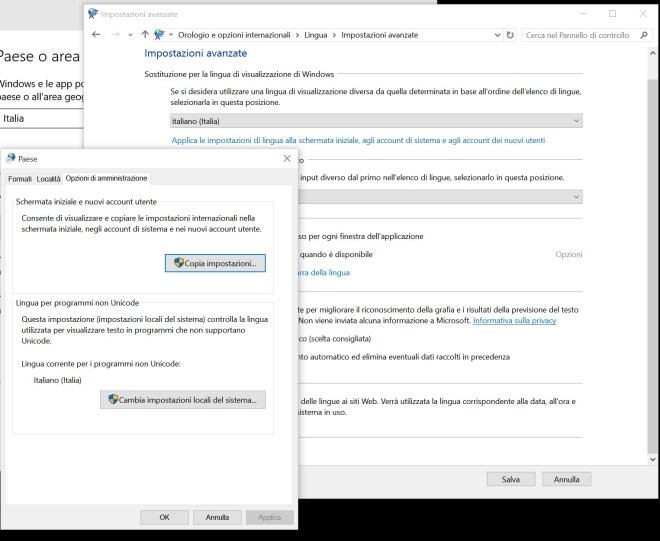Screen dimensions: 660x541
Task: Maximize Impostazioni avanzate window
Action: pos(613,14)
